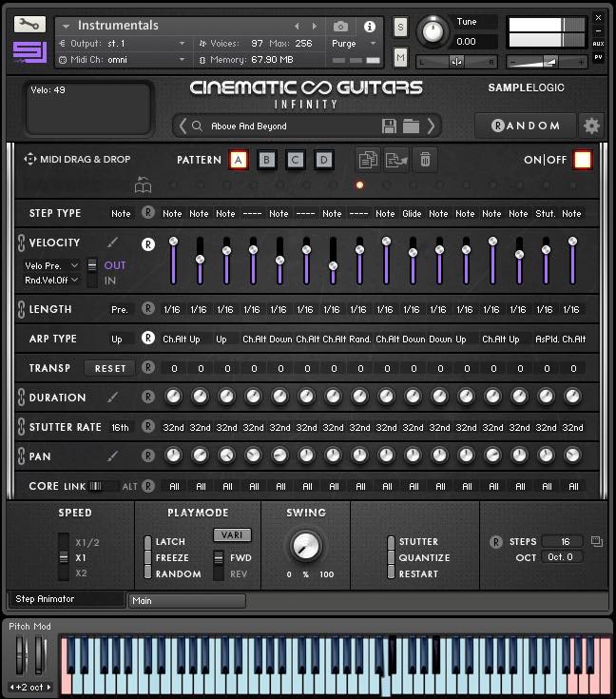The height and width of the screenshot is (699, 616).
Task: Open the Oct. 0 octave dropdown
Action: coord(561,557)
